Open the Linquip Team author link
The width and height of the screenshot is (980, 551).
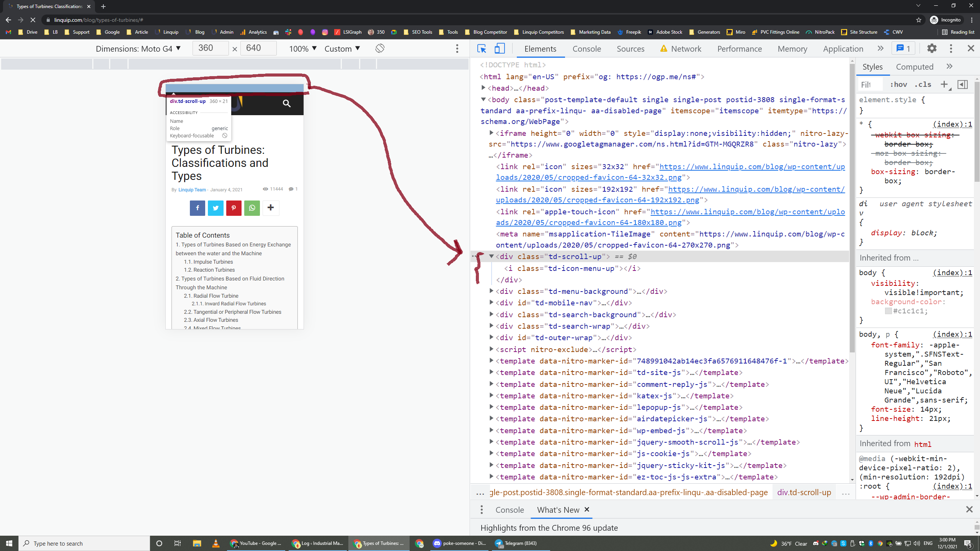(x=192, y=190)
